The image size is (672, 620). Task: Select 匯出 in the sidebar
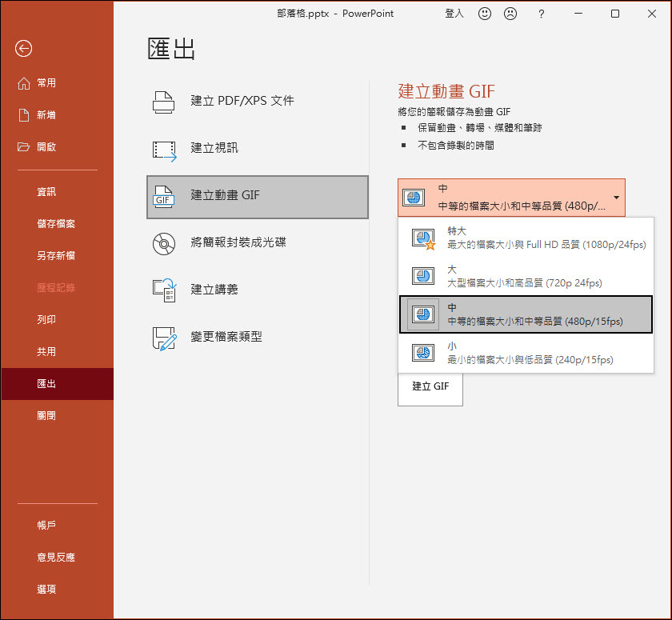tap(57, 384)
